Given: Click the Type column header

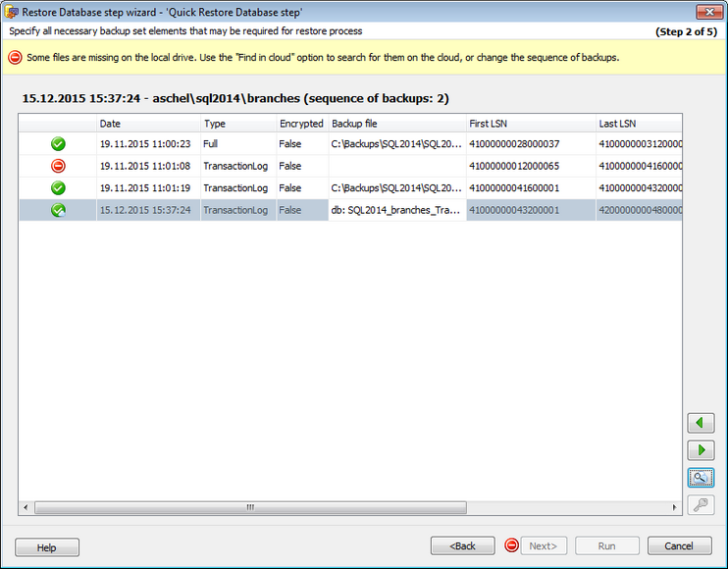Looking at the screenshot, I should (237, 124).
